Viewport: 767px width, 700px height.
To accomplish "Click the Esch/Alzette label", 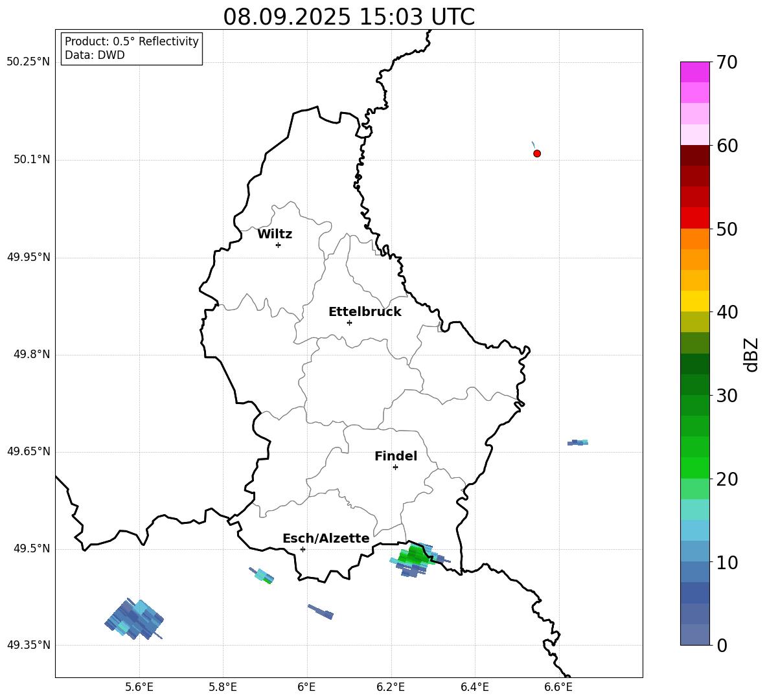I will click(326, 538).
